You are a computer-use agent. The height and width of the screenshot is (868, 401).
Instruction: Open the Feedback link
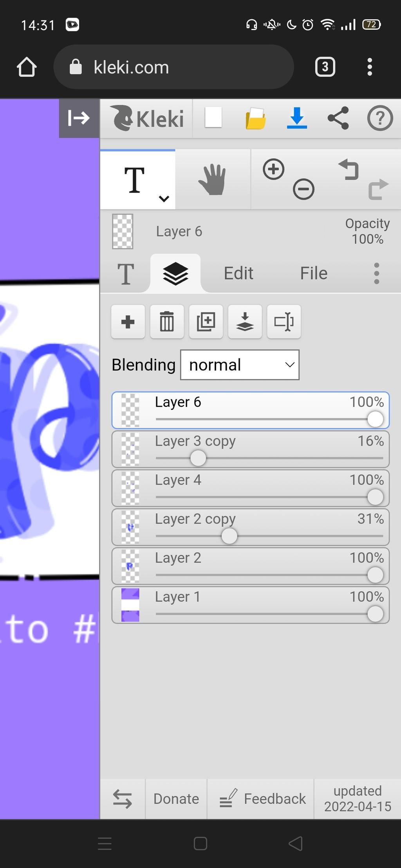pos(262,798)
